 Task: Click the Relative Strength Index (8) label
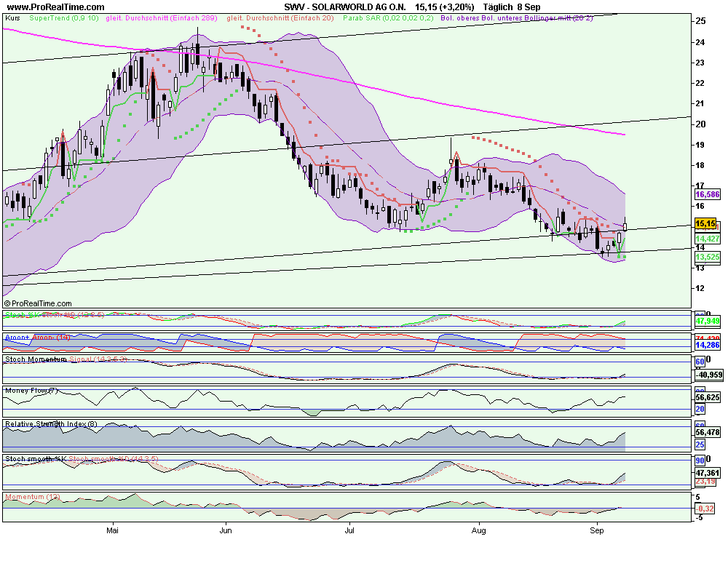51,423
